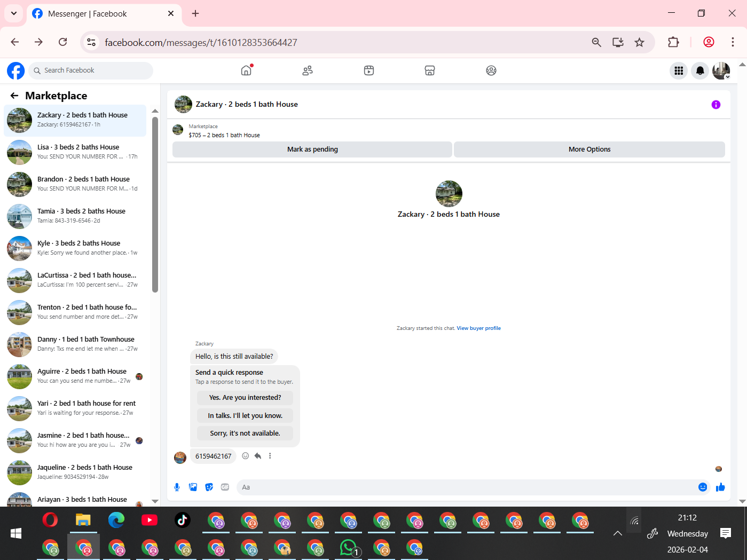This screenshot has height=560, width=747.
Task: Click the Search Facebook field
Action: [x=91, y=70]
